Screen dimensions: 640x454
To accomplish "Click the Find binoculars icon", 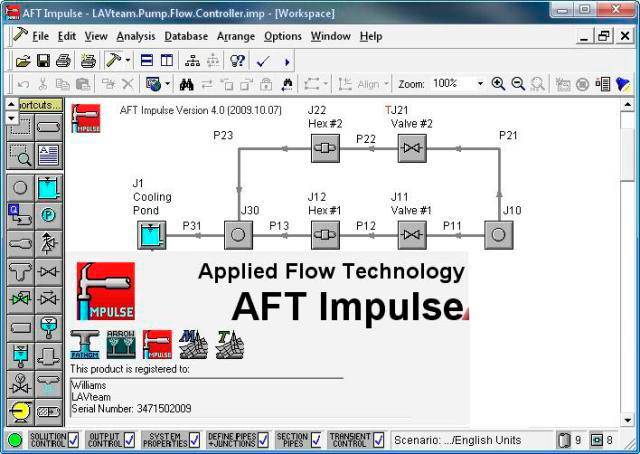I will (x=186, y=85).
